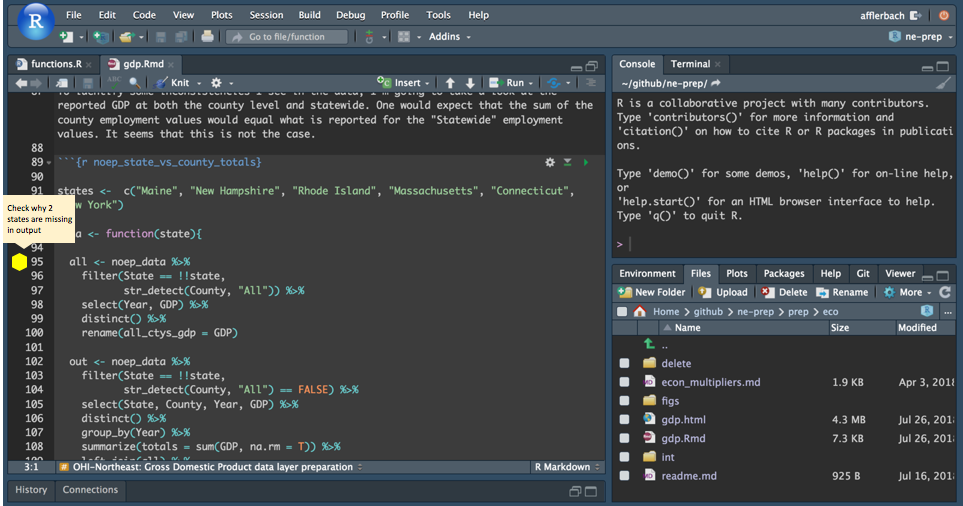Click the sign out icon beside afflerbach
The height and width of the screenshot is (506, 963).
[x=916, y=15]
